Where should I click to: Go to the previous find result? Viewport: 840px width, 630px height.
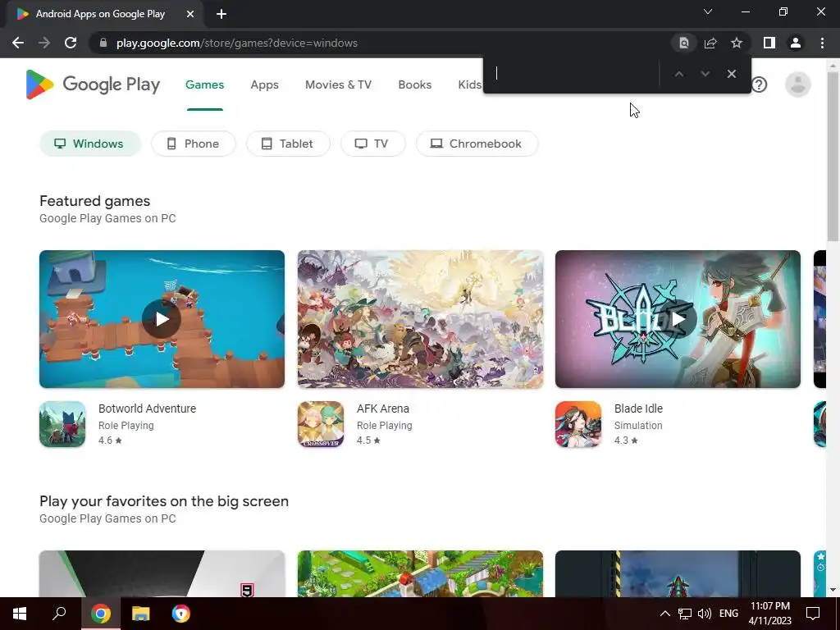click(678, 74)
